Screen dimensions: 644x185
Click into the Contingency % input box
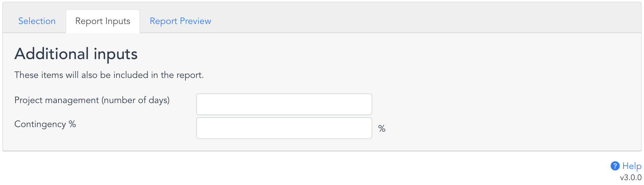284,128
